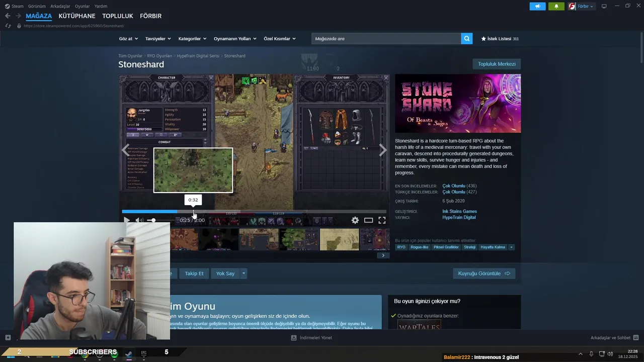Switch to the MAĞAZA tab
This screenshot has height=362, width=644.
click(x=39, y=16)
